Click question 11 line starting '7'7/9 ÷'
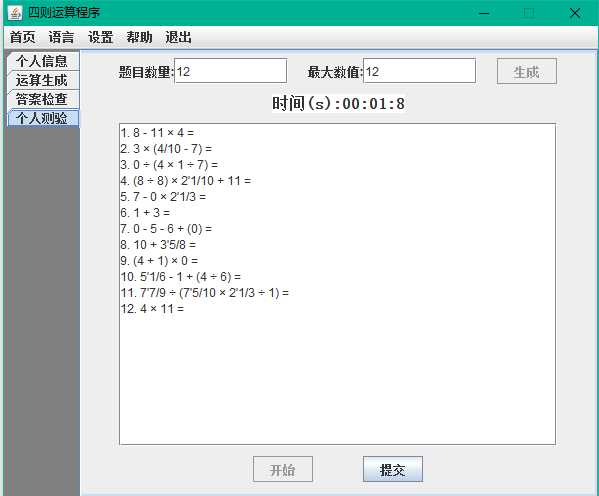 pyautogui.click(x=205, y=293)
